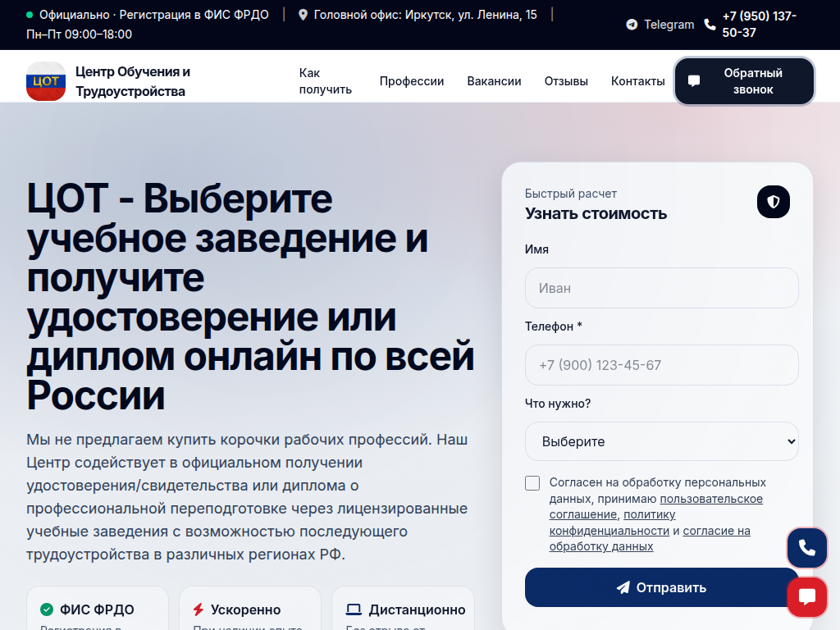Click the phone handset icon beside the number
The width and height of the screenshot is (840, 630).
coord(710,25)
